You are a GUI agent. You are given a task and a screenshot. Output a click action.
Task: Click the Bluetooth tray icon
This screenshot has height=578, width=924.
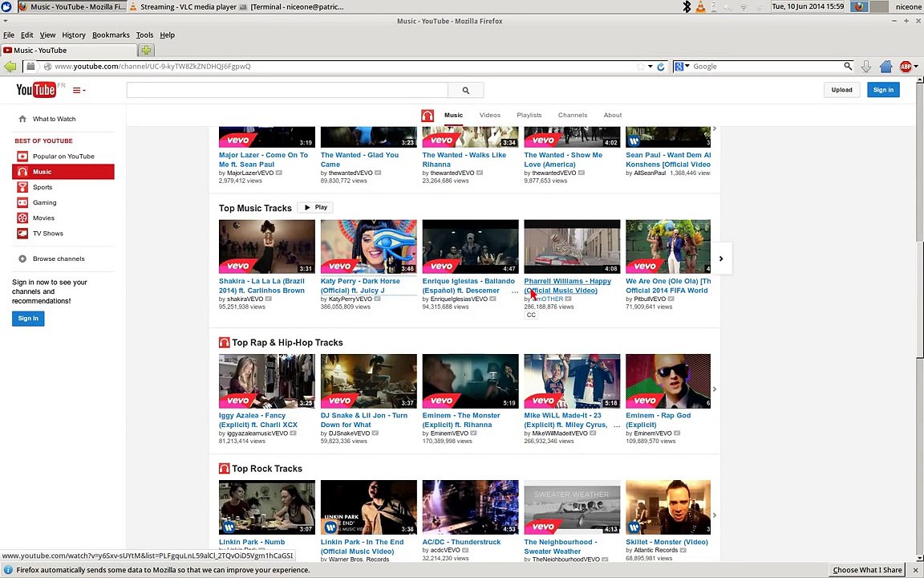pyautogui.click(x=687, y=6)
